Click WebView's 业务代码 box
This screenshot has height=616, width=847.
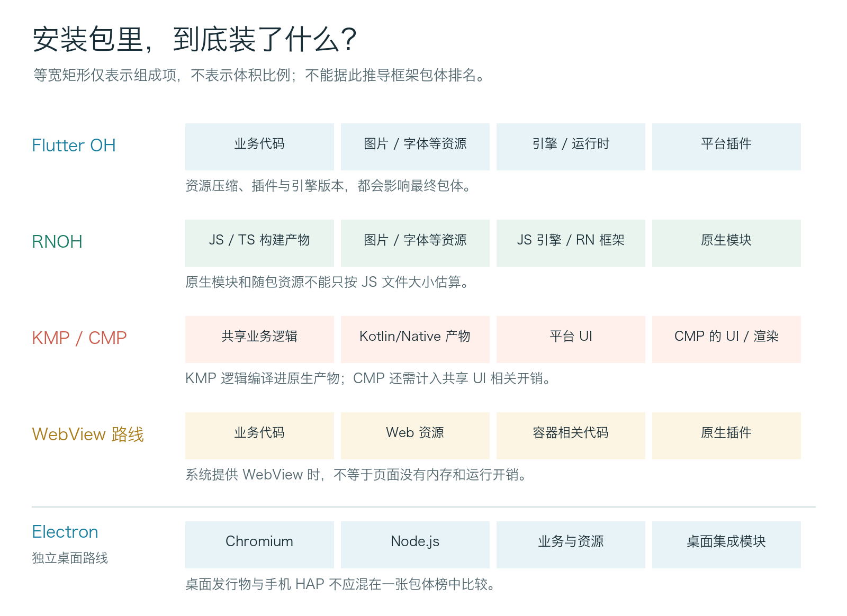click(259, 436)
